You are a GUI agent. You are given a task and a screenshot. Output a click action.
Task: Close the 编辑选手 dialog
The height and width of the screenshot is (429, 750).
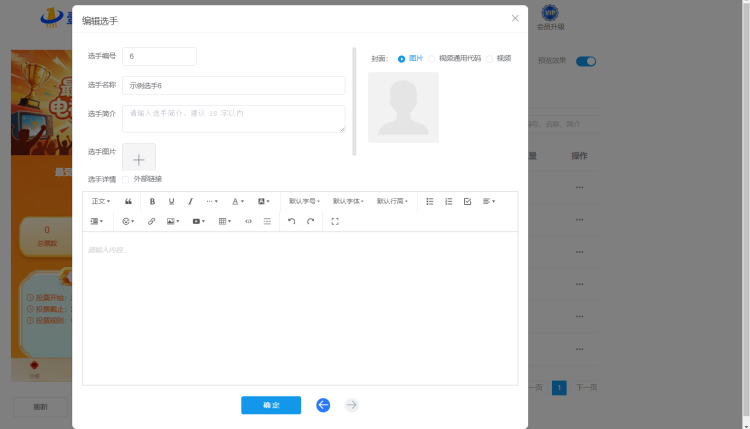point(515,18)
